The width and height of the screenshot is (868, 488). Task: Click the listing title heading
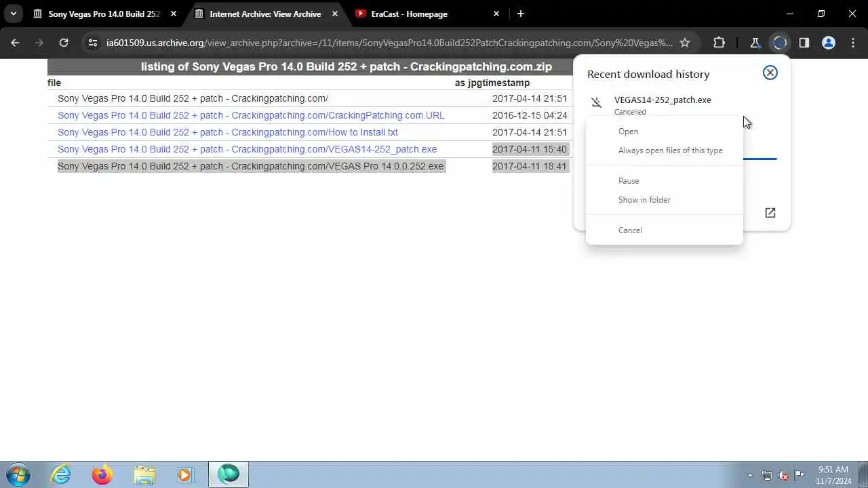click(347, 66)
